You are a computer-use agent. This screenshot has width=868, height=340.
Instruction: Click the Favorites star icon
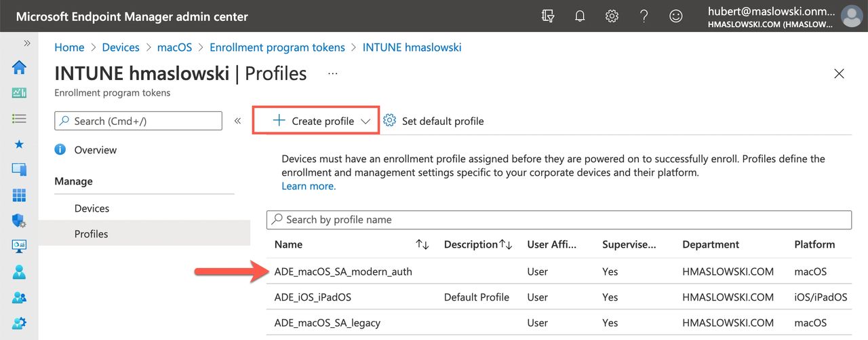19,144
